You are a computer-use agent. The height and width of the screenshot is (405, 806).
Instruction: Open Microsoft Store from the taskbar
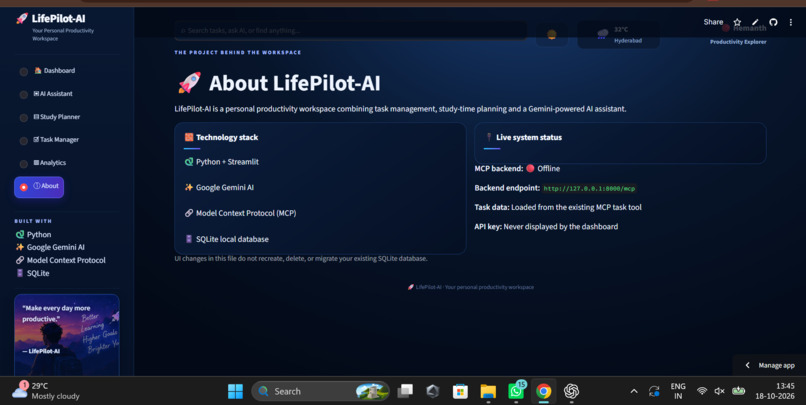click(x=460, y=392)
